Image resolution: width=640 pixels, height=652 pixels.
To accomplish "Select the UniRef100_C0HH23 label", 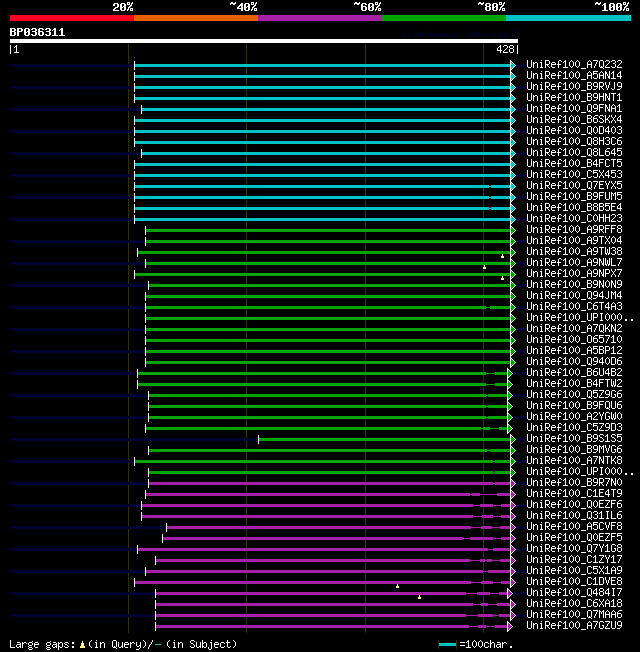I will point(574,219).
